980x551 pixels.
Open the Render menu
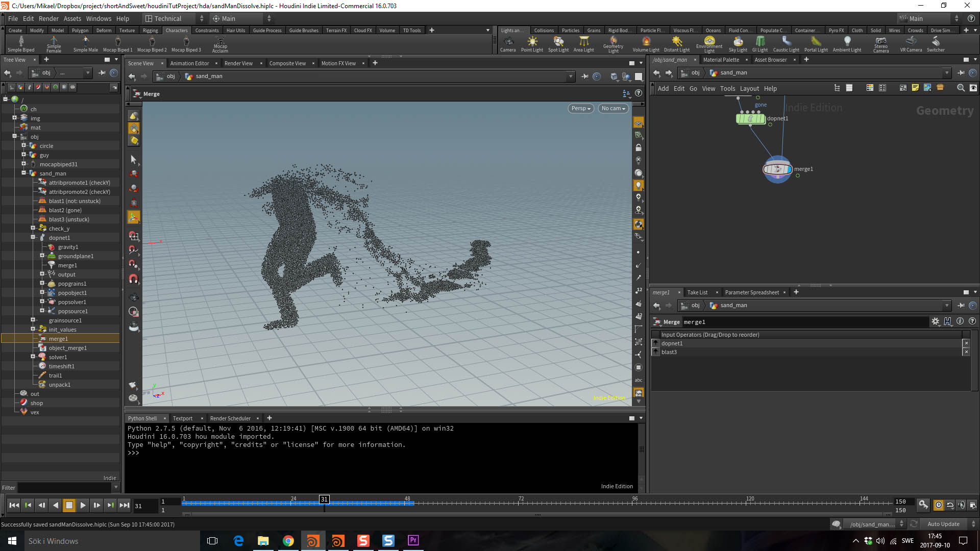point(48,18)
